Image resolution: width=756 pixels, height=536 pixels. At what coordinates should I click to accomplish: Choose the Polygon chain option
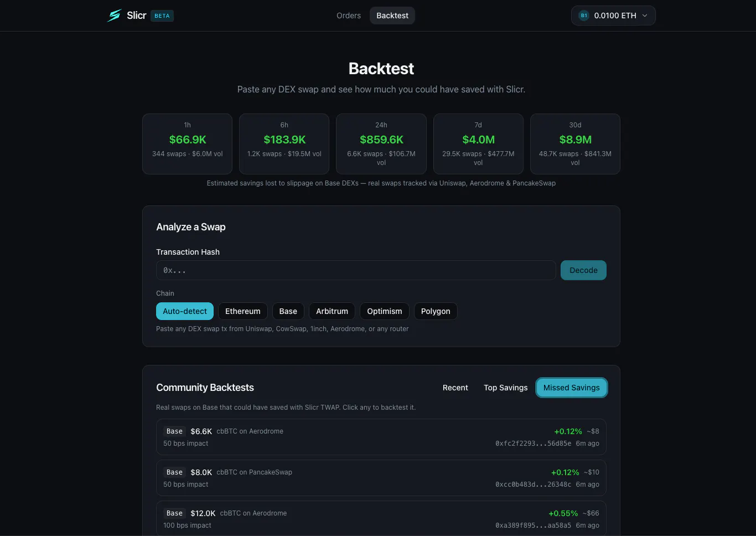point(436,311)
